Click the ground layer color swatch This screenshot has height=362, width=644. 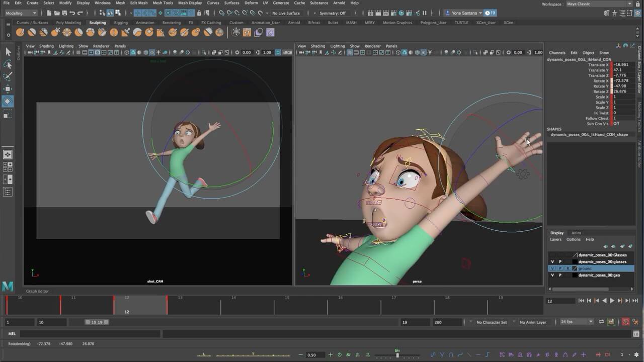575,268
